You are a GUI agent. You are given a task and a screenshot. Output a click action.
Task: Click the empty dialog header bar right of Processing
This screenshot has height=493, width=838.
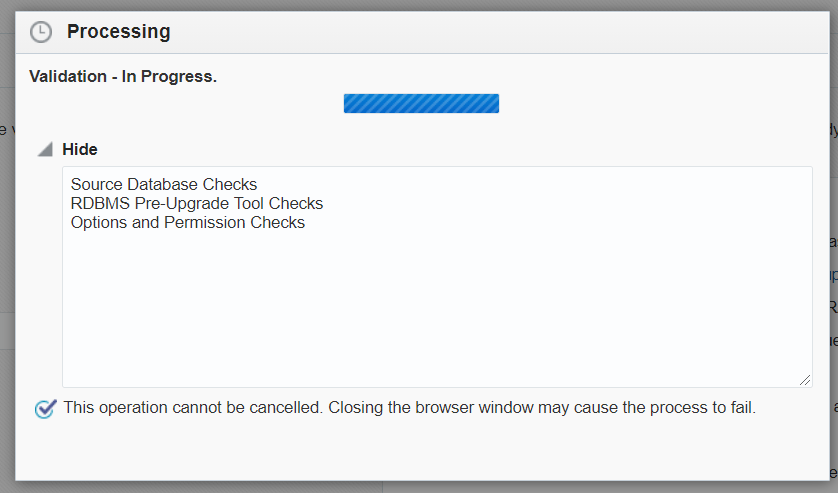click(500, 32)
